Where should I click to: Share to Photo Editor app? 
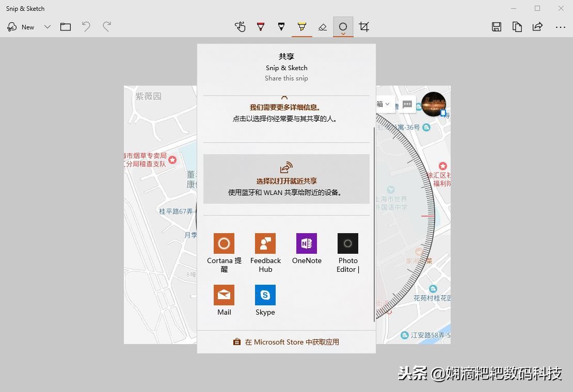point(348,253)
